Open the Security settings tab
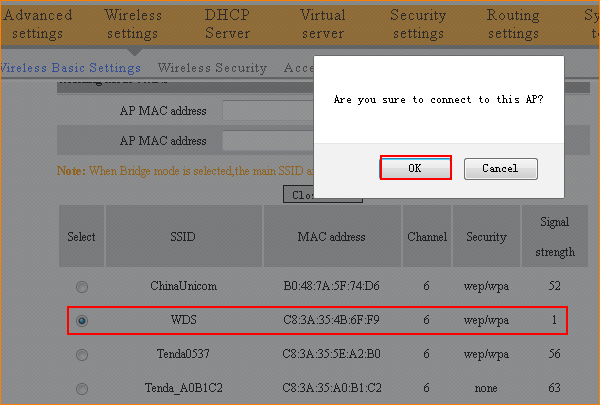 417,24
